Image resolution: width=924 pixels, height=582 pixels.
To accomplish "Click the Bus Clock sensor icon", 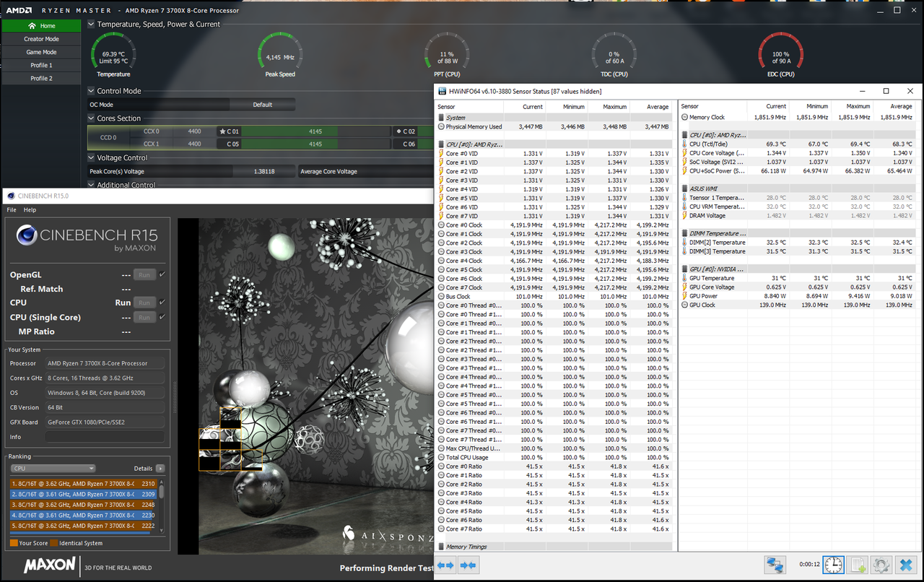I will (x=441, y=296).
